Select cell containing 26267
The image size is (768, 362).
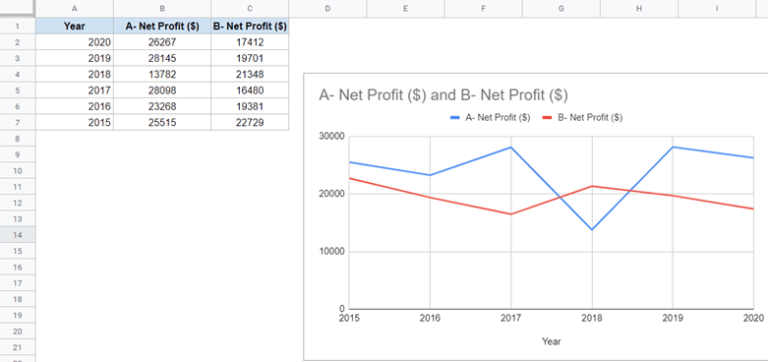(162, 42)
